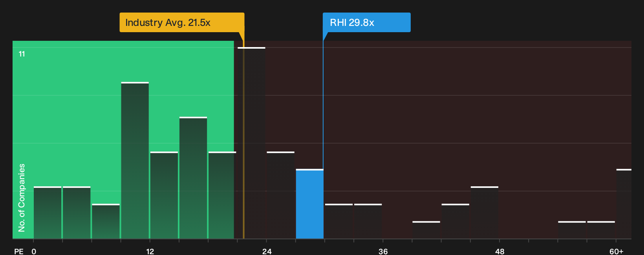The image size is (644, 255).
Task: Click the last bar at 60+ edge
Action: point(624,204)
